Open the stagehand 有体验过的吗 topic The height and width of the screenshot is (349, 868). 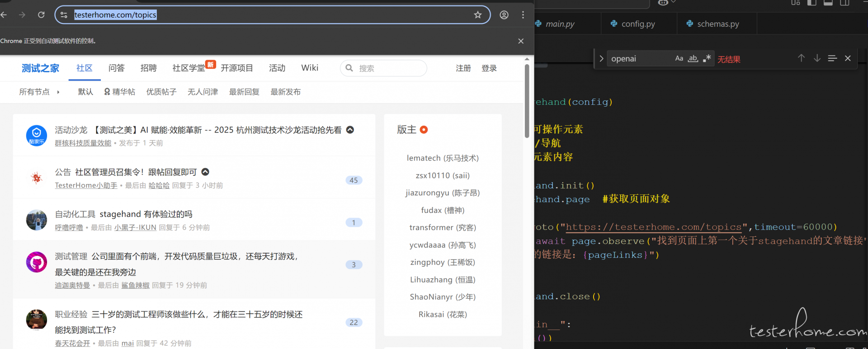pos(146,214)
